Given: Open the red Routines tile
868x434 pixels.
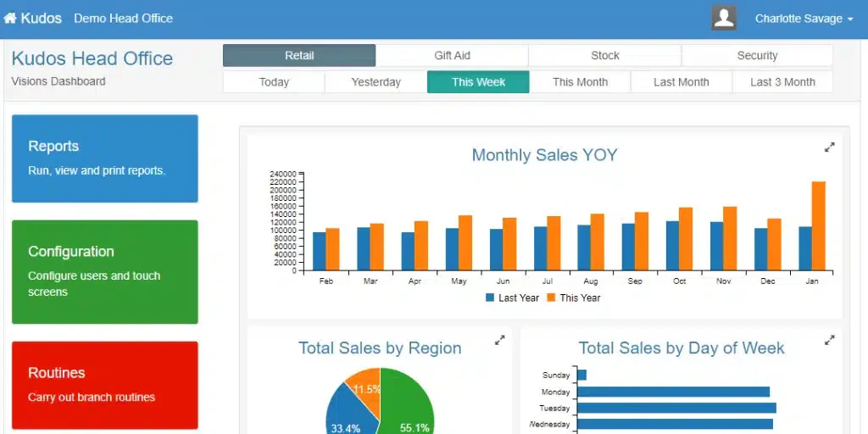Looking at the screenshot, I should [104, 386].
